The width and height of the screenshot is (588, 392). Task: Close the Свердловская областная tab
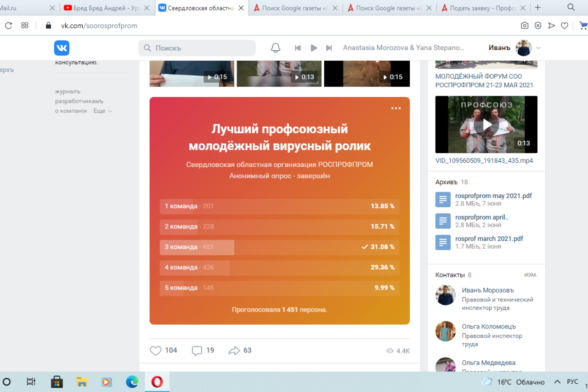click(x=241, y=8)
